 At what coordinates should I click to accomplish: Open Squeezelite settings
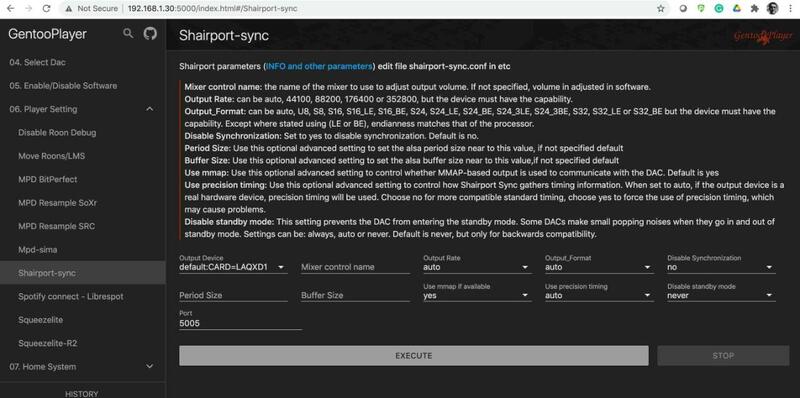[83, 320]
